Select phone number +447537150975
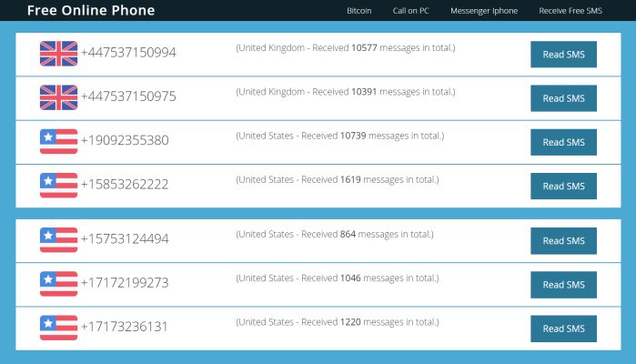Image resolution: width=636 pixels, height=364 pixels. click(128, 96)
